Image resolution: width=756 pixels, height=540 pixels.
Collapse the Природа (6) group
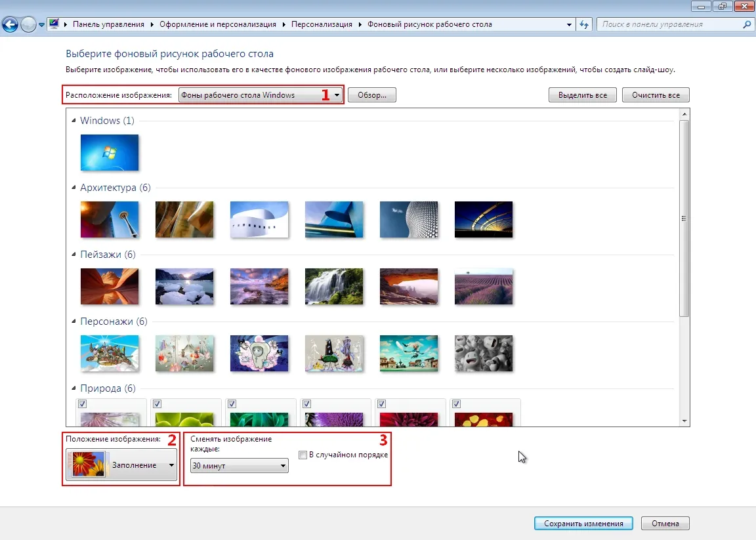(x=73, y=388)
